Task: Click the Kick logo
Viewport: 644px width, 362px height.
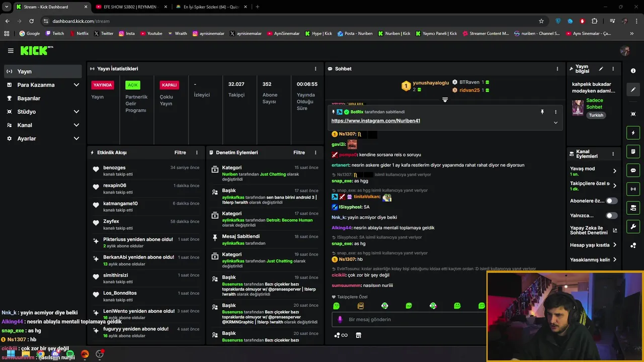Action: coord(36,50)
